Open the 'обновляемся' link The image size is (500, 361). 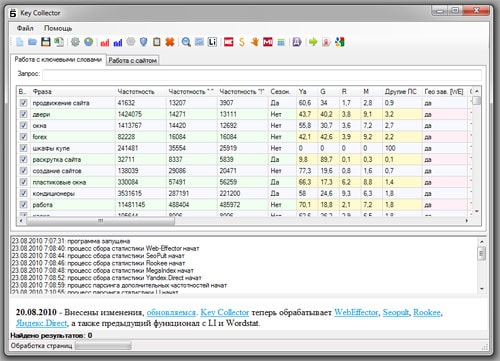click(x=171, y=312)
